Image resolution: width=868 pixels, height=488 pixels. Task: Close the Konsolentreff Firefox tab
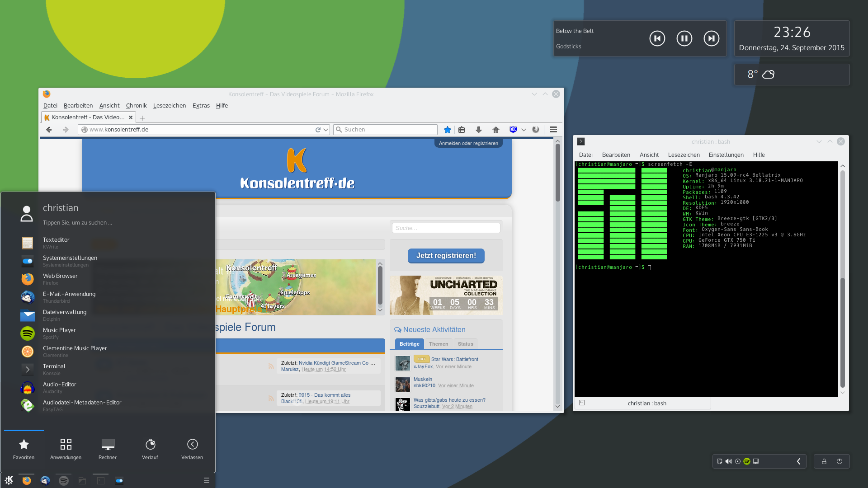tap(131, 117)
